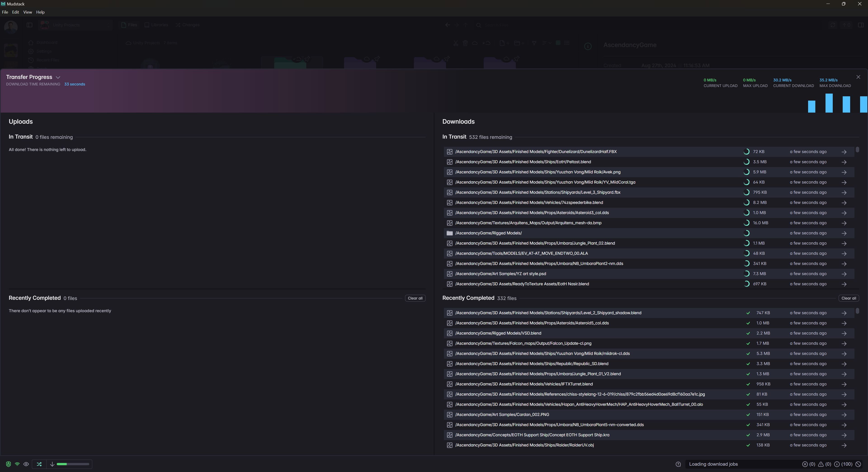
Task: Go to VSD.blend via its row arrow
Action: tap(844, 333)
